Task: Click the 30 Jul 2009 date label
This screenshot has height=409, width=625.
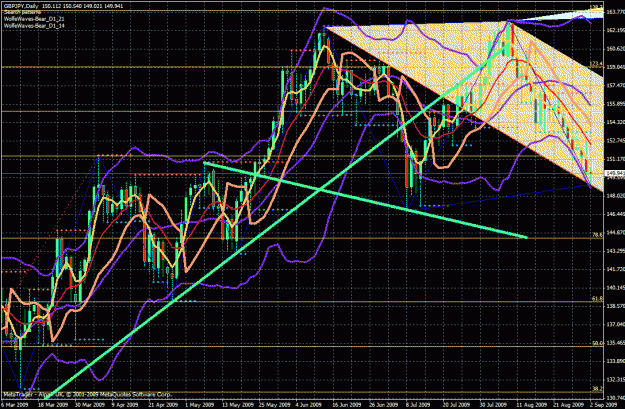Action: [491, 405]
